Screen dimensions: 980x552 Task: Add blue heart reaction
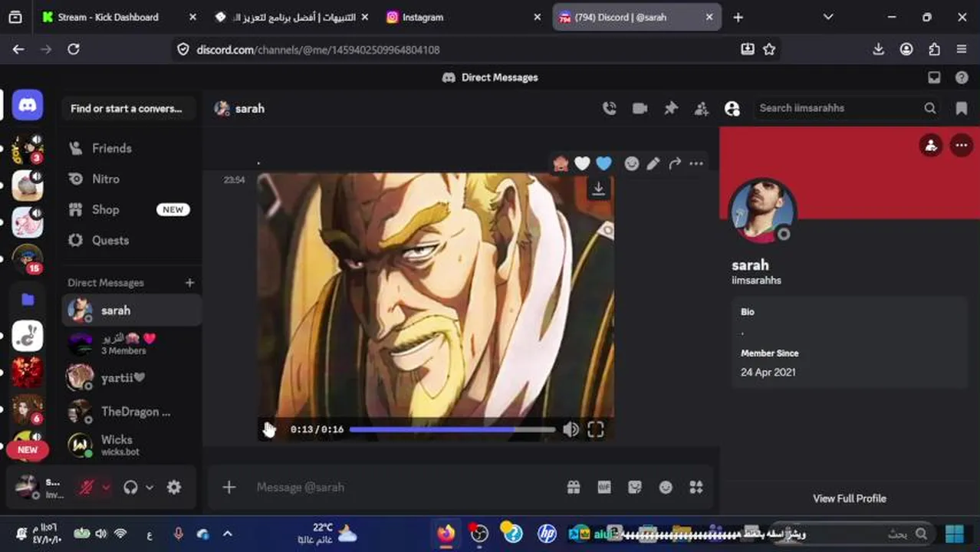[604, 163]
